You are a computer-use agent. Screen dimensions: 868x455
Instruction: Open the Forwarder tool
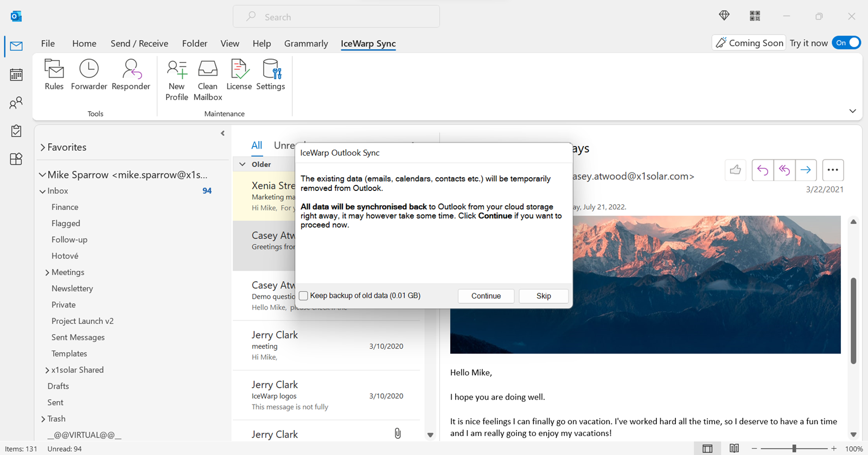click(89, 75)
